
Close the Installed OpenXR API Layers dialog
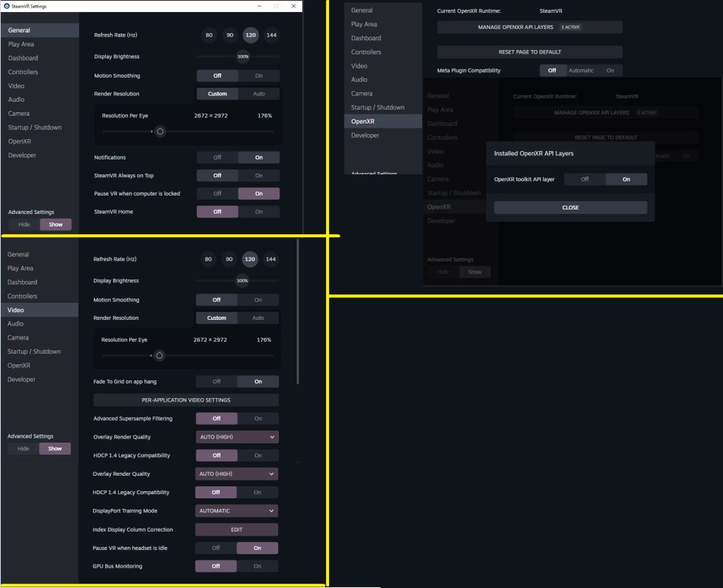[570, 208]
